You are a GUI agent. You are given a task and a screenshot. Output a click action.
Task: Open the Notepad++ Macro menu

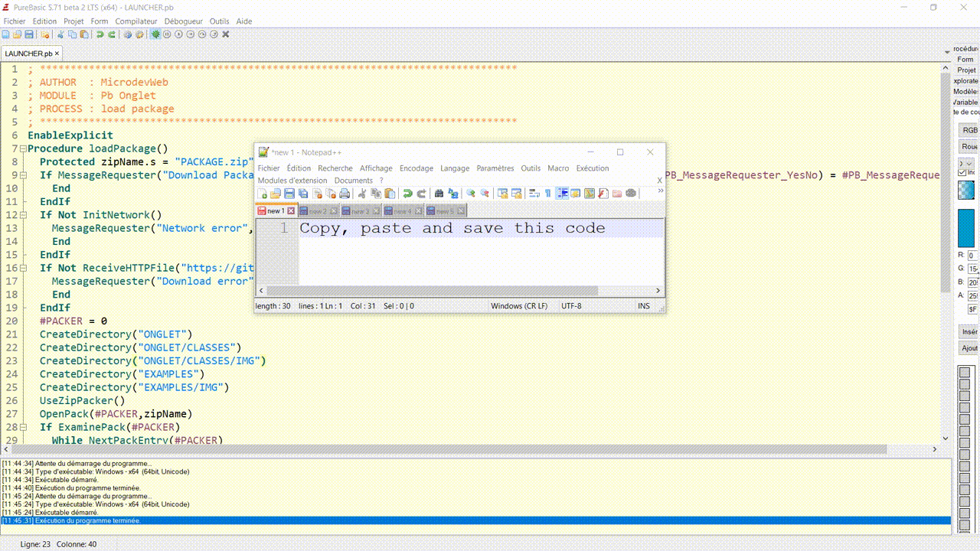(x=558, y=168)
